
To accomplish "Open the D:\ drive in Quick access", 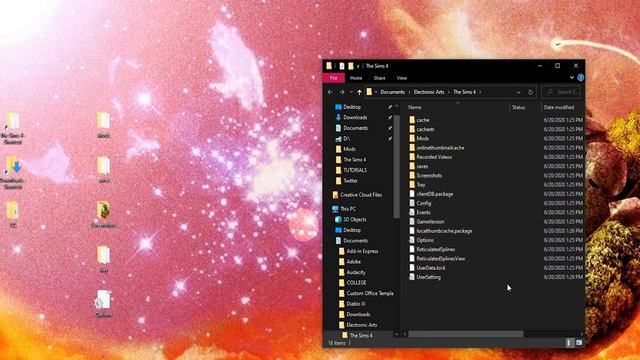I will coord(343,139).
